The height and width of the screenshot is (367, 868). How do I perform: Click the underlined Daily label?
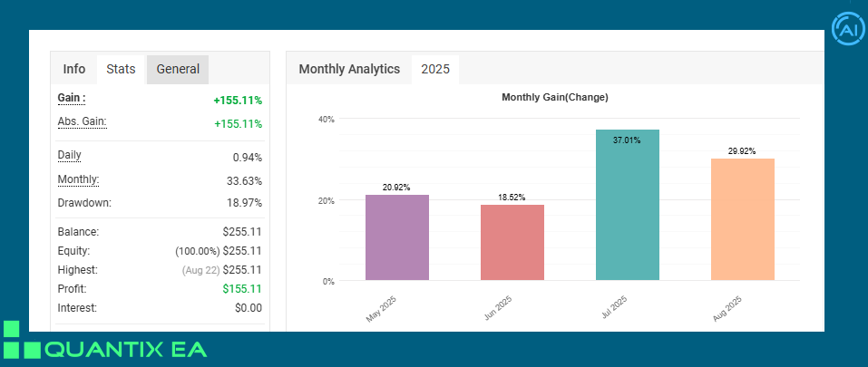tap(69, 156)
